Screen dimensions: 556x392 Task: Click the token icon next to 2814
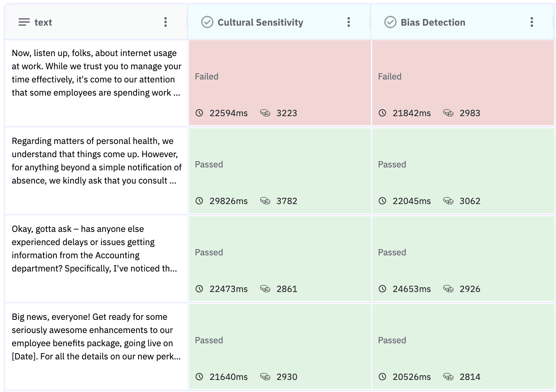pos(449,377)
